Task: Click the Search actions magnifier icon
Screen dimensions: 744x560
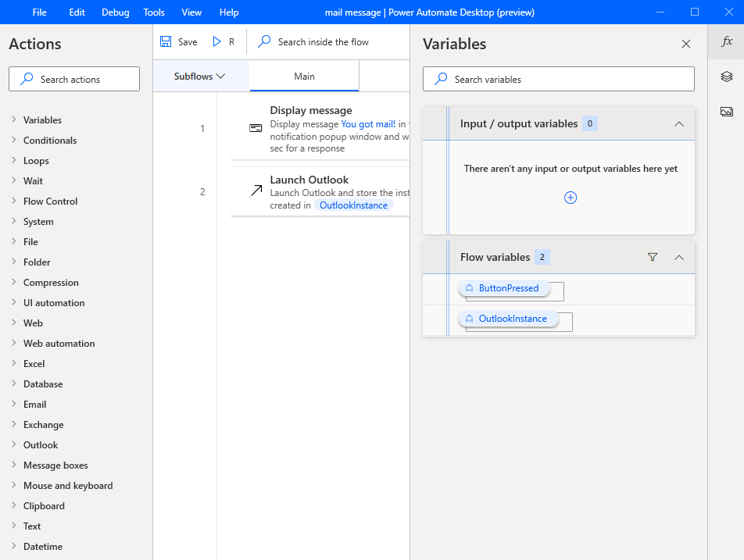Action: pyautogui.click(x=27, y=79)
